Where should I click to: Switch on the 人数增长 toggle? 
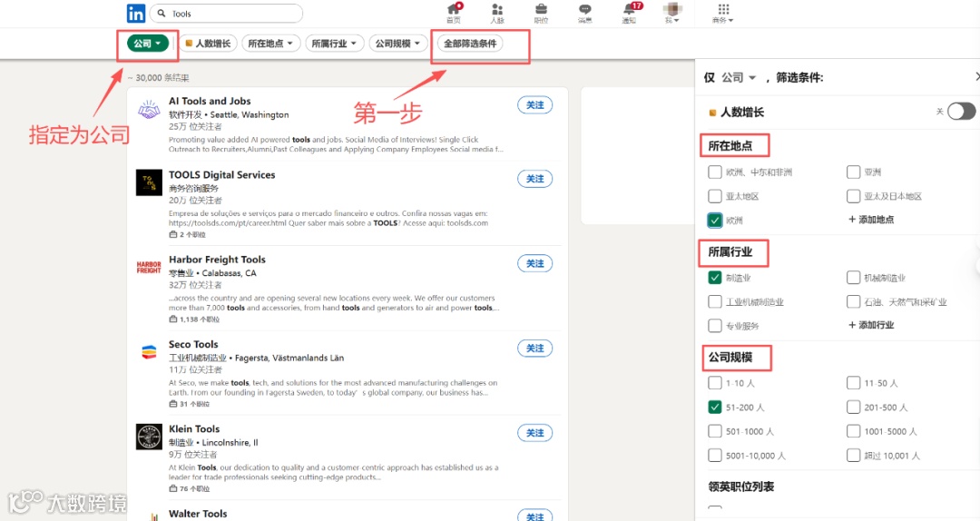coord(961,112)
